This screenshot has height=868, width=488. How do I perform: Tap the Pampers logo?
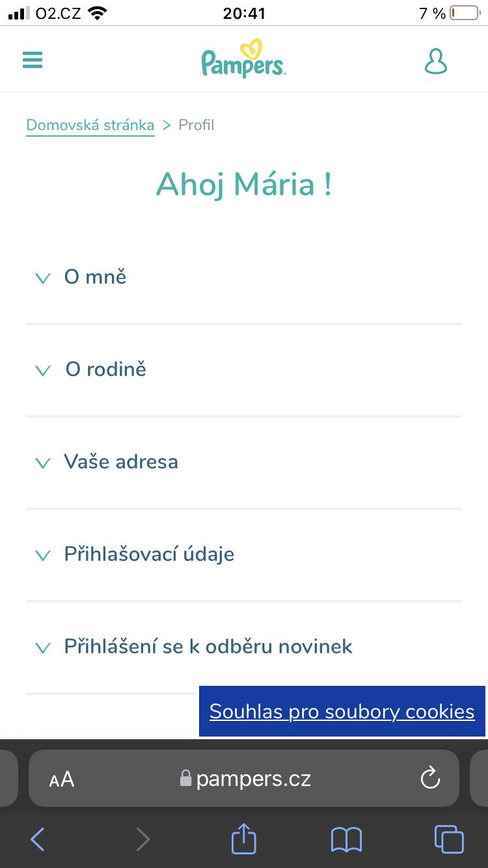pyautogui.click(x=243, y=59)
